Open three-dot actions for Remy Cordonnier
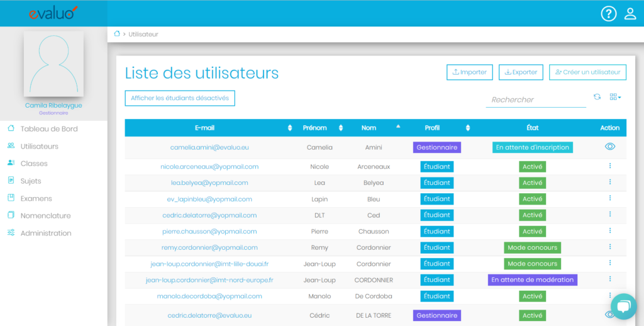644x326 pixels. tap(609, 247)
